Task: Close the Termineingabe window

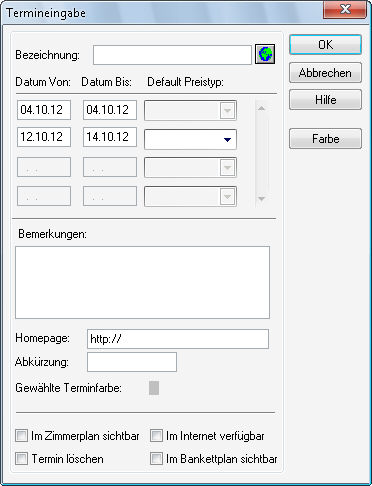Action: tap(345, 9)
